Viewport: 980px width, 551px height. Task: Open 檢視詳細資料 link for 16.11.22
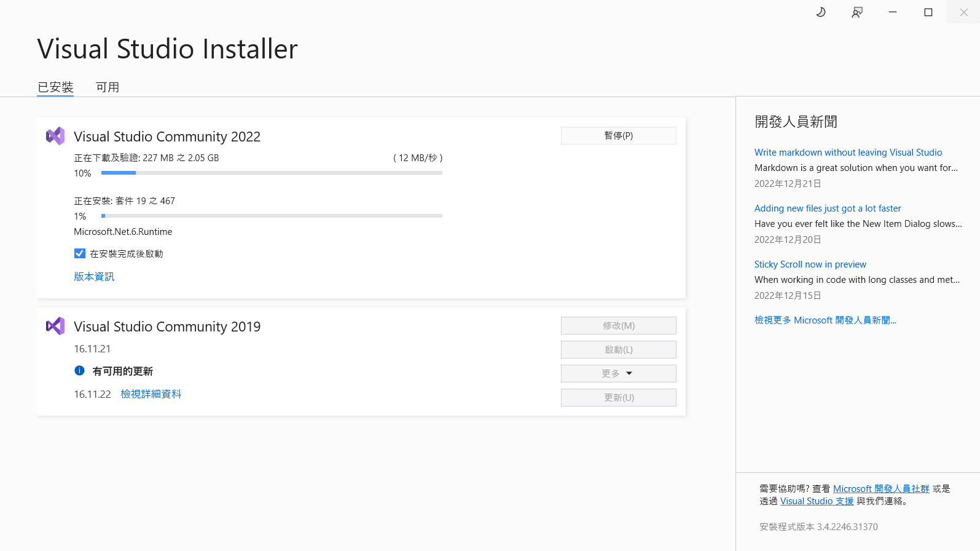(151, 394)
